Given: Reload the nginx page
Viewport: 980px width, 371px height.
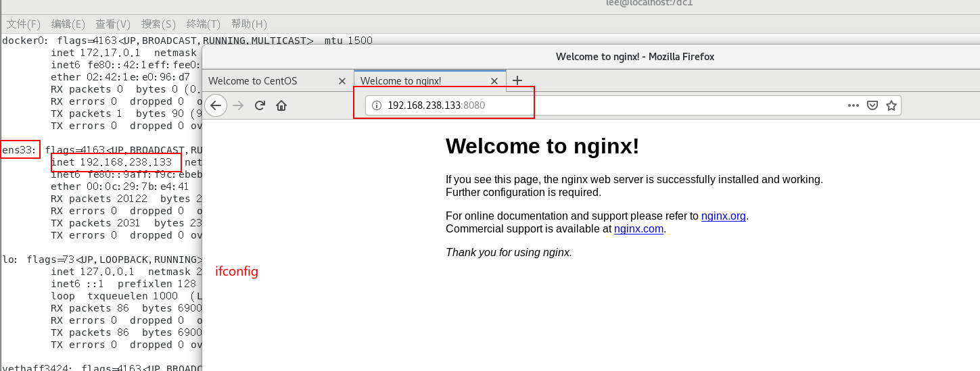Looking at the screenshot, I should pos(260,105).
